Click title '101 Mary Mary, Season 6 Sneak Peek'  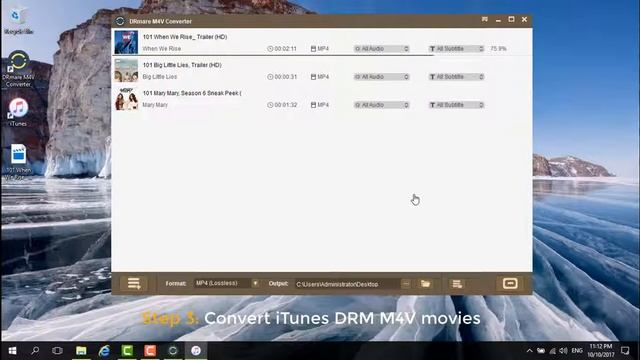(x=191, y=93)
